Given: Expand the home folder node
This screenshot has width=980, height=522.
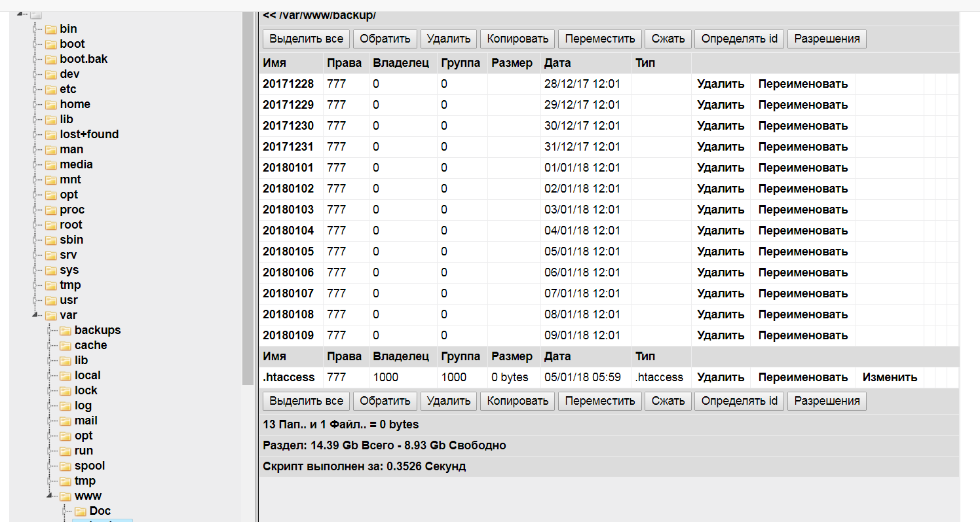Looking at the screenshot, I should [35, 104].
